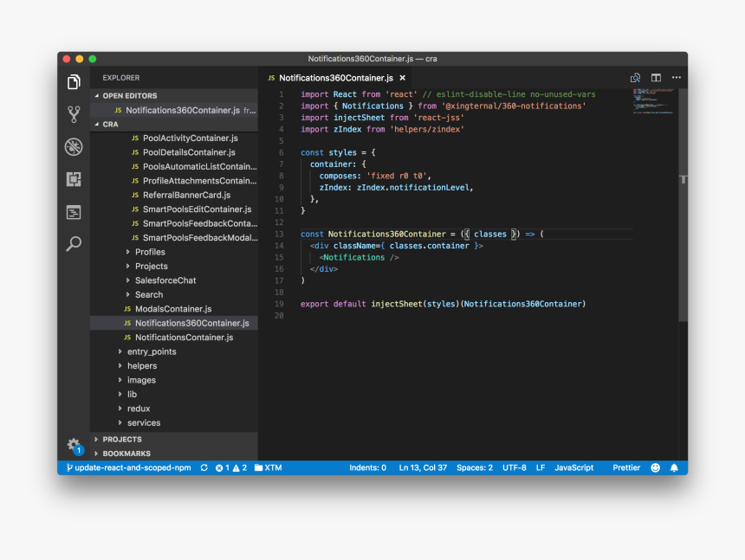Collapse the Open Editors section
This screenshot has height=560, width=745.
129,96
